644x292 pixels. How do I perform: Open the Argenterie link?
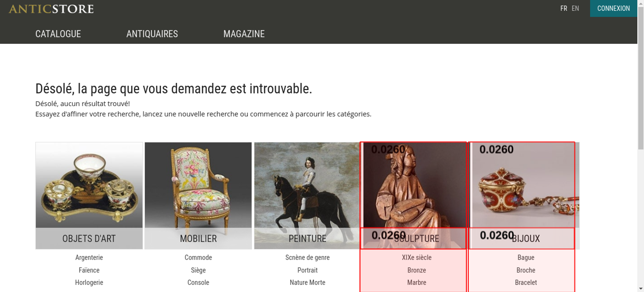tap(89, 257)
